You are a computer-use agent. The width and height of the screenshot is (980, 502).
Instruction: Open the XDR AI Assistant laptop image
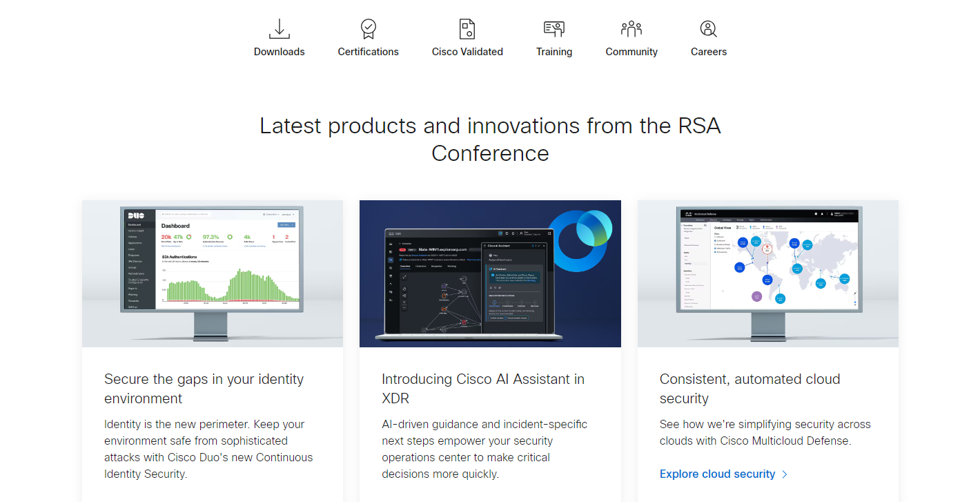pyautogui.click(x=490, y=273)
